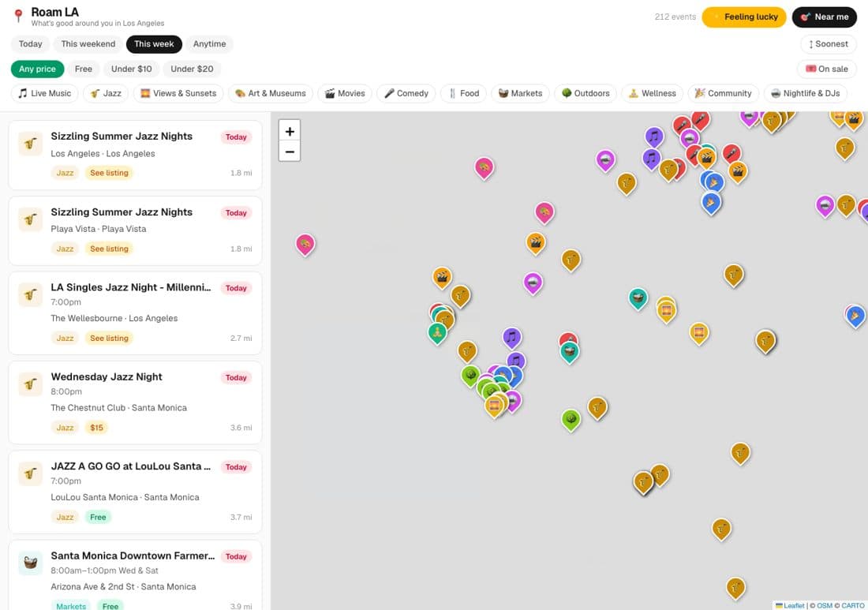Click the jazz pin at map's bottom edge

pyautogui.click(x=735, y=587)
